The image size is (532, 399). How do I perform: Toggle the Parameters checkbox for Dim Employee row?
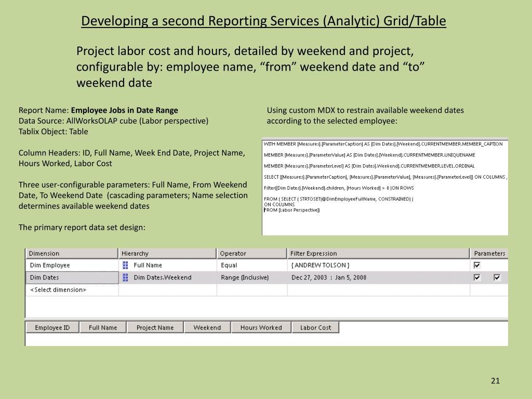click(477, 265)
